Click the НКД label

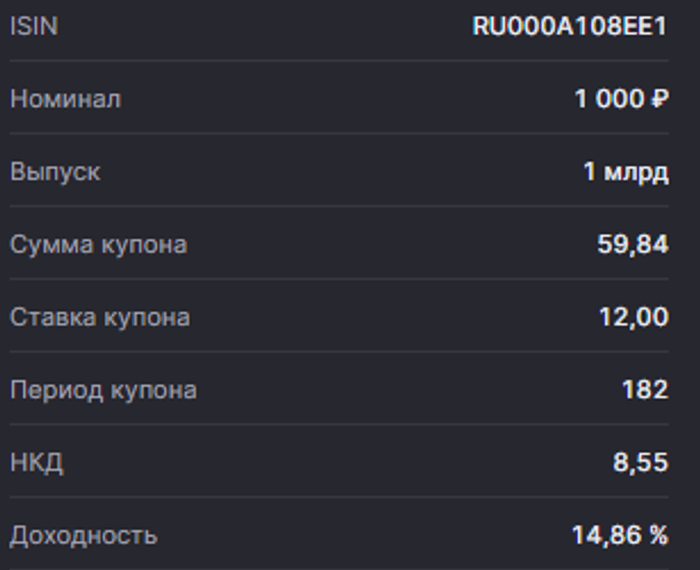point(37,462)
